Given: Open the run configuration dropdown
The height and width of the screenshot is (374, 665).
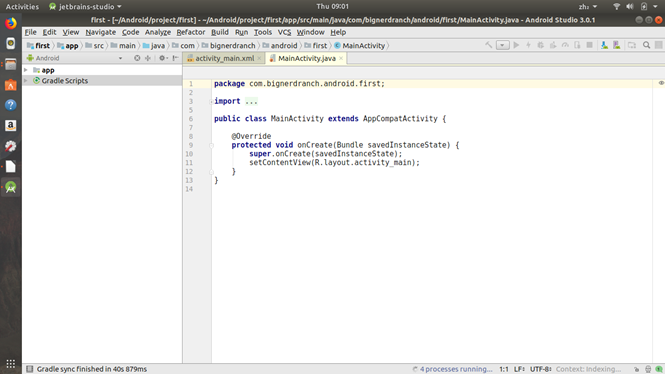Looking at the screenshot, I should pos(503,45).
